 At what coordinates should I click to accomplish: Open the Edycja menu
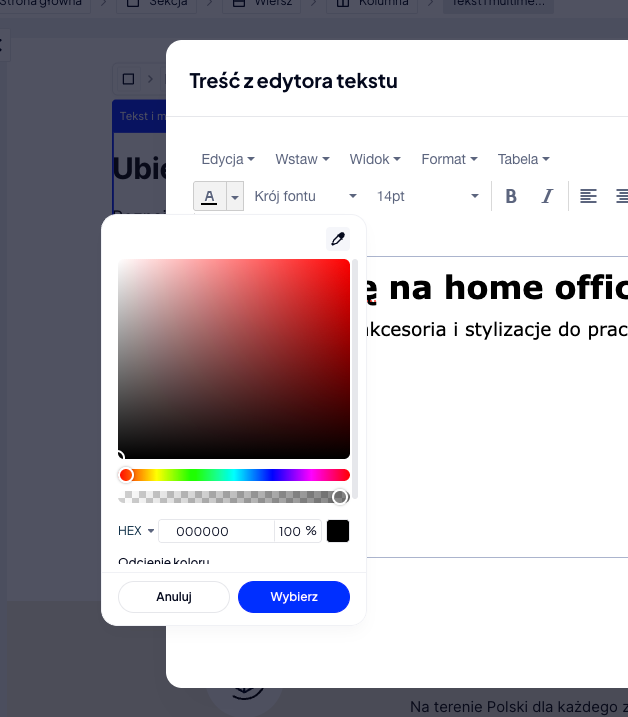(x=228, y=159)
